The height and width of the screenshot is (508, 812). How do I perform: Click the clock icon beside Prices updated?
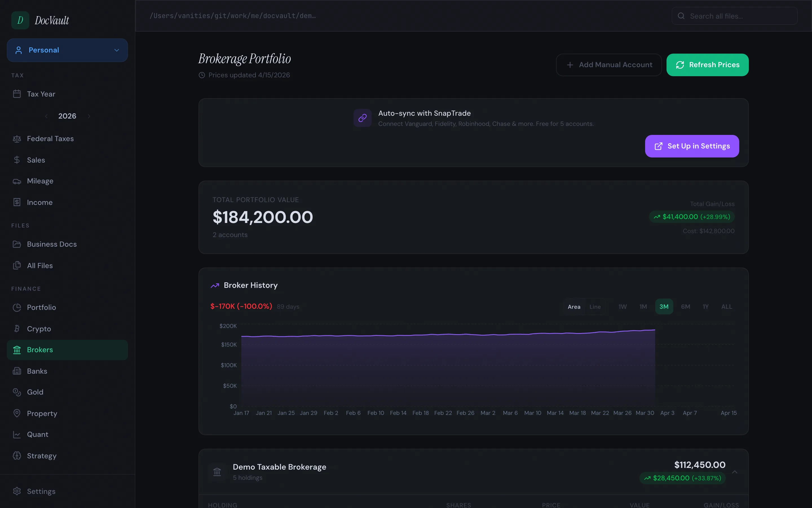[x=202, y=75]
